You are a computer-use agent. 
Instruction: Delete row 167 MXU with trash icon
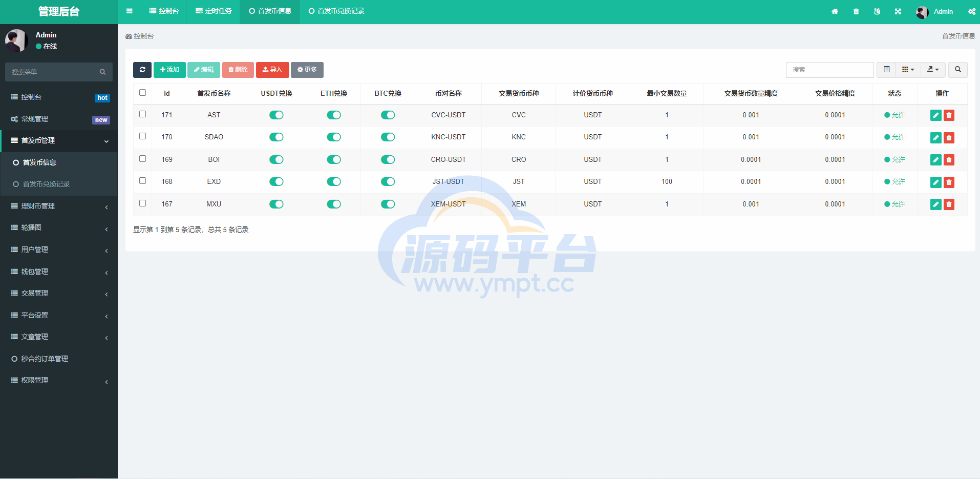pos(949,204)
